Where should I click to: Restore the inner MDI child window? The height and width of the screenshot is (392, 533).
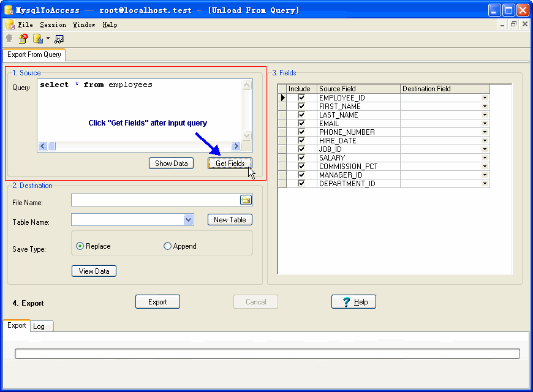point(513,24)
